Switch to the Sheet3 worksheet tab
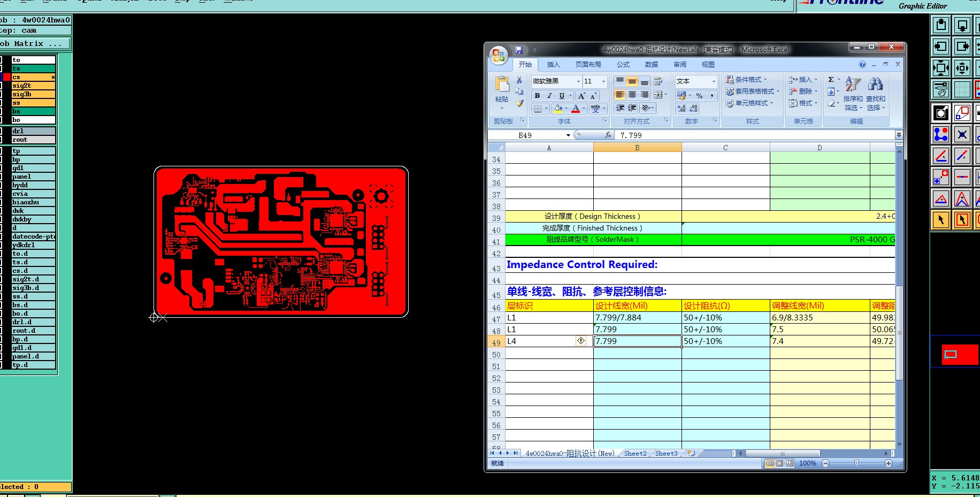The height and width of the screenshot is (497, 980). point(667,454)
